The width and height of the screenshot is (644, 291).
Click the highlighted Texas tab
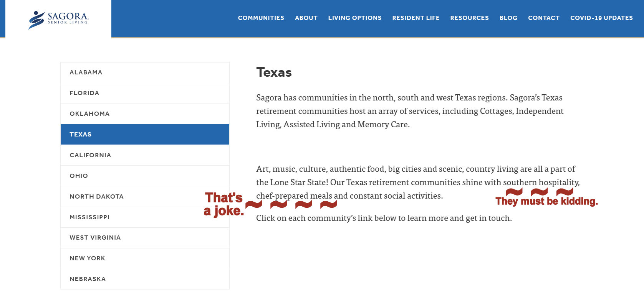144,135
